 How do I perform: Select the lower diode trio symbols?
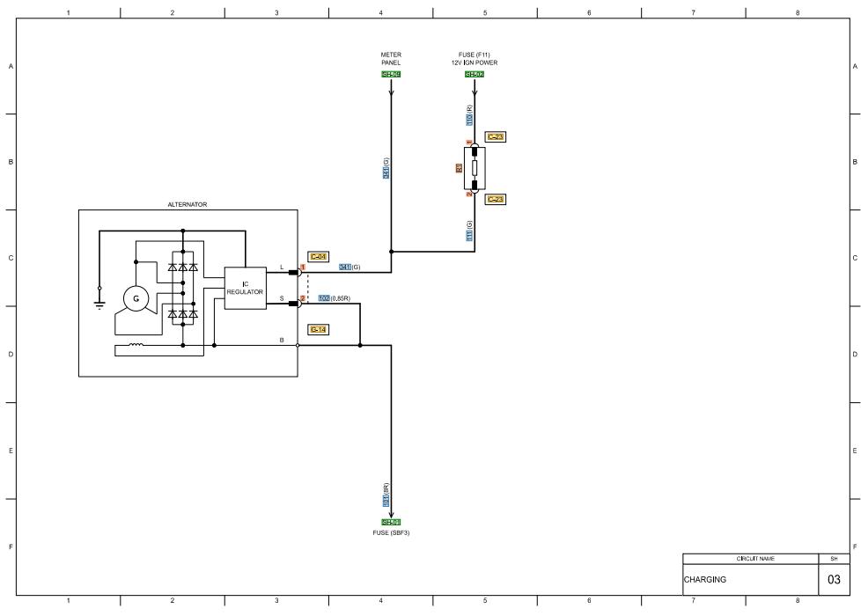click(182, 316)
